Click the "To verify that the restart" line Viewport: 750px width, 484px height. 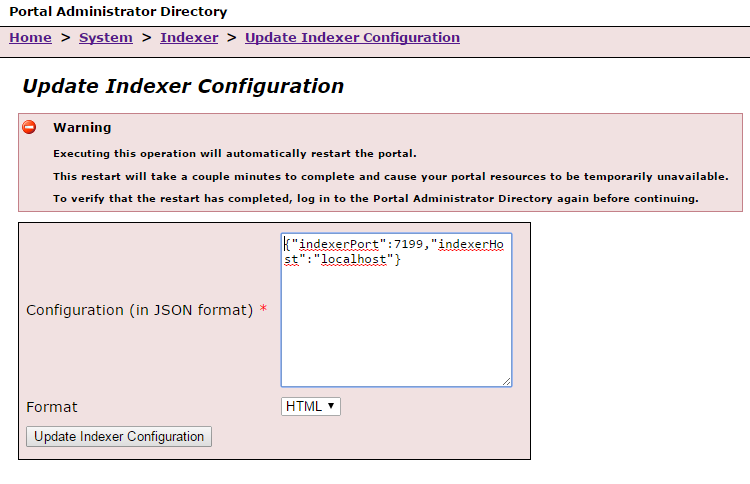(x=376, y=198)
